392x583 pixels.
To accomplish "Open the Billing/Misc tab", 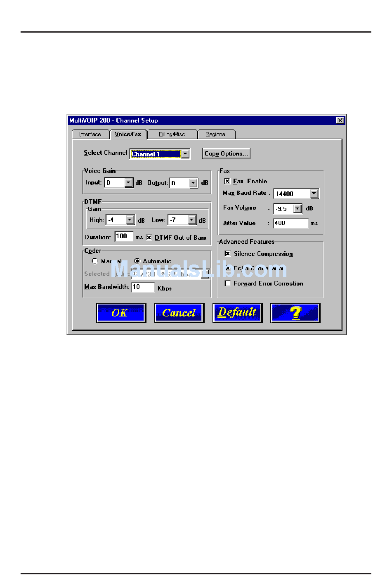I will (172, 135).
